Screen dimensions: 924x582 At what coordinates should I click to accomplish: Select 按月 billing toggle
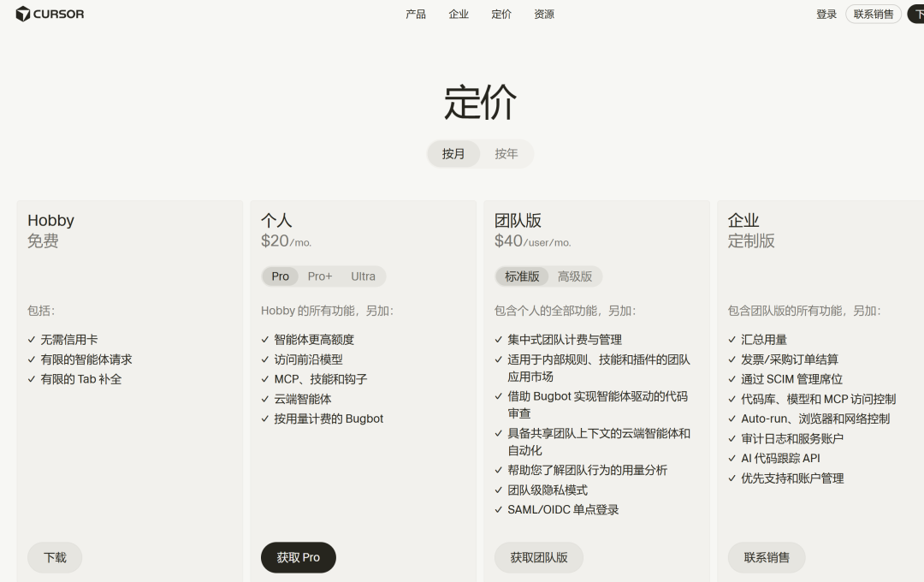(x=453, y=154)
